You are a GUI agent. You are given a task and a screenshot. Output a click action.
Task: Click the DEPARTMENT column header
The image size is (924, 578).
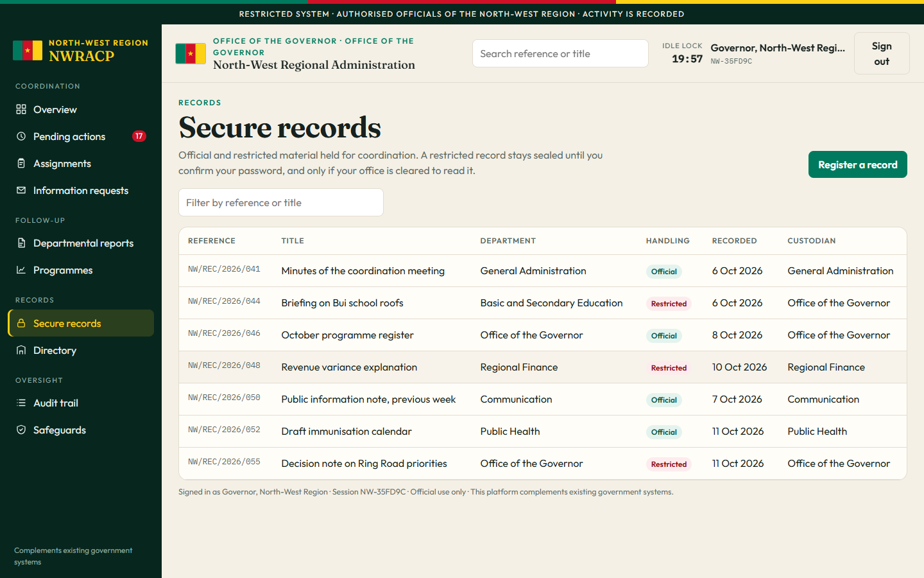[508, 241]
